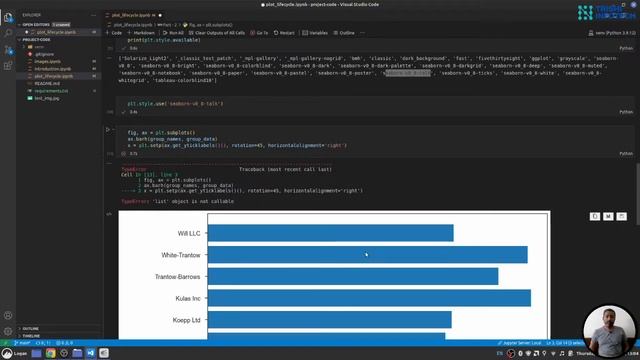Open the Explorer view in activity bar
This screenshot has width=640, height=360.
point(8,18)
